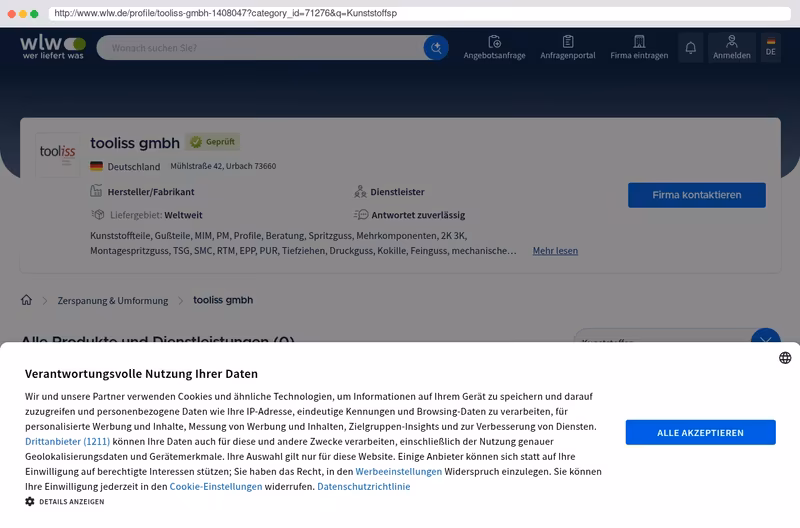Click the gear icon beside DETAILS ANZEIGEN
The image size is (800, 528).
pyautogui.click(x=30, y=501)
